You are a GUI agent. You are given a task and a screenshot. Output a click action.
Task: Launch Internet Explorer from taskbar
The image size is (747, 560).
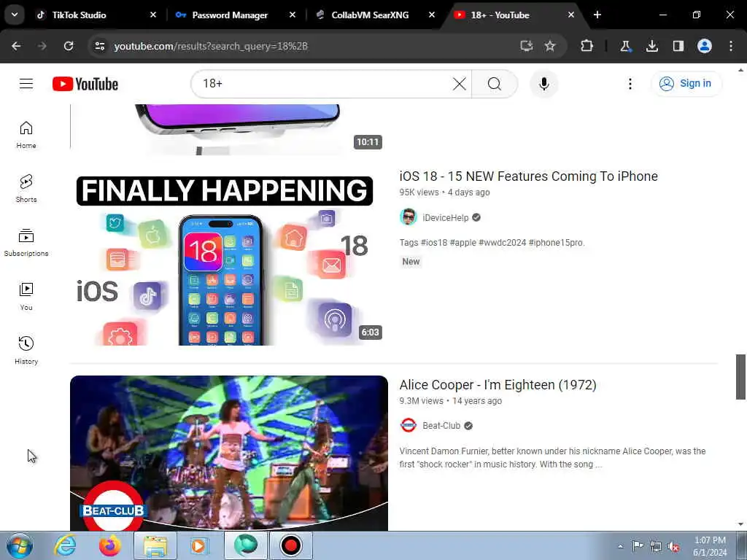click(x=65, y=545)
